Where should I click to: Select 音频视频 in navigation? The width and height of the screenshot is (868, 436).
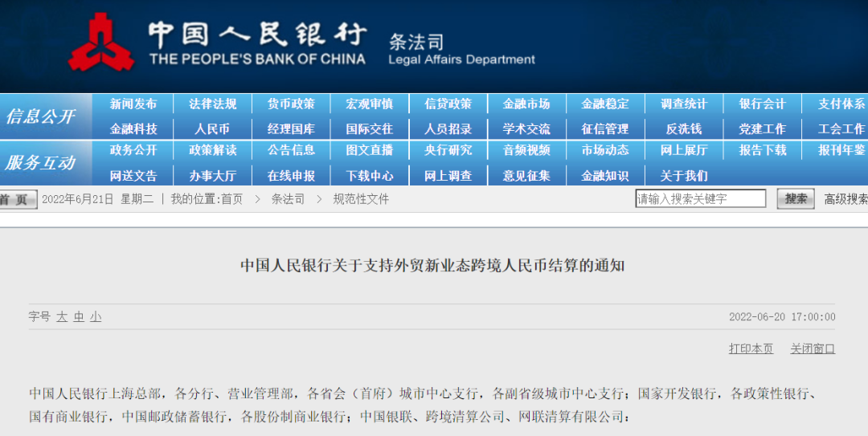point(526,150)
